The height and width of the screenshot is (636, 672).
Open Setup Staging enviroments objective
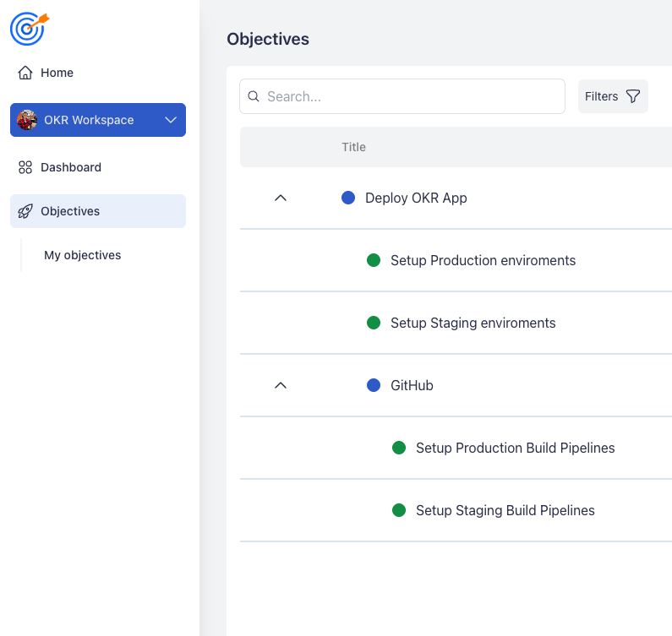(473, 323)
